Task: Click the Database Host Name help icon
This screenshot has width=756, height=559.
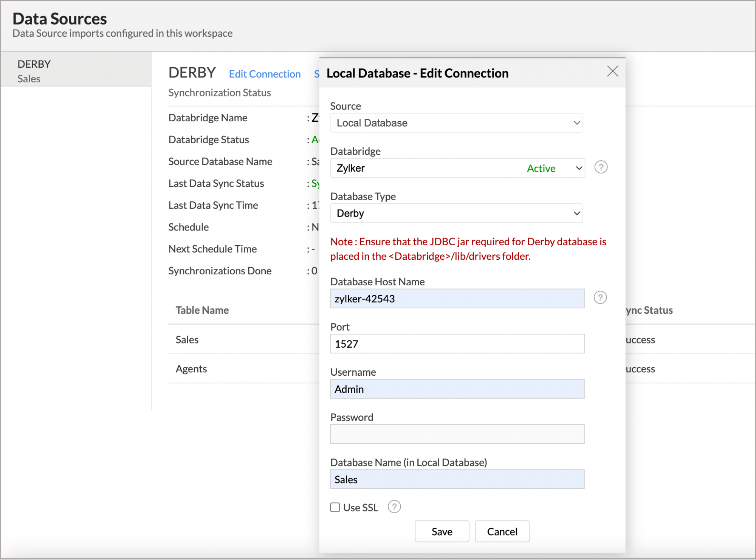Action: (600, 297)
